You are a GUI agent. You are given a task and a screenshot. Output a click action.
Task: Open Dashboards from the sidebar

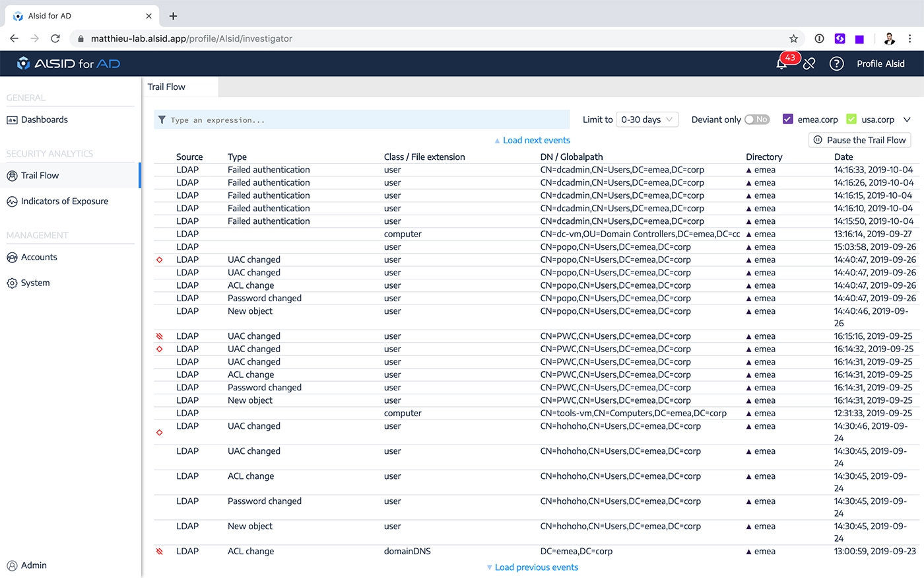pyautogui.click(x=44, y=120)
